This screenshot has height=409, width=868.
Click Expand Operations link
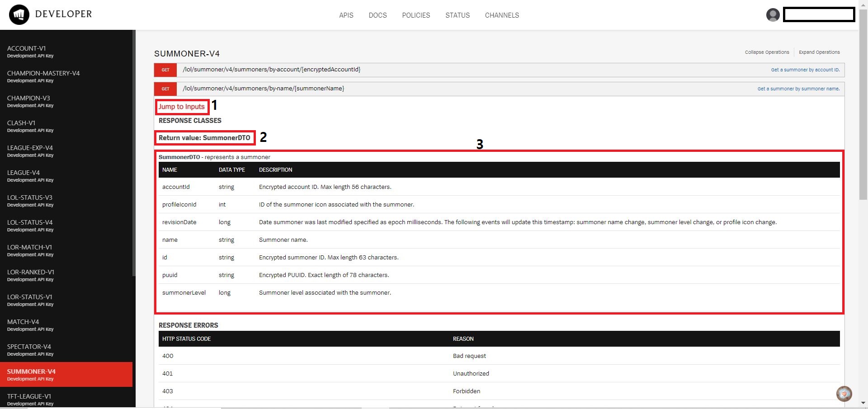point(819,52)
